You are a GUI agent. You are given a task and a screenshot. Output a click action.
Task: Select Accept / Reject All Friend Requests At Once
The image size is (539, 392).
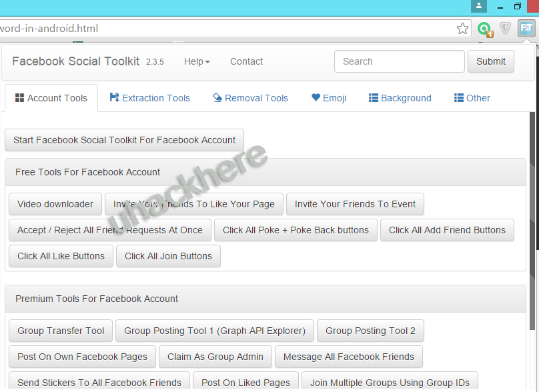click(x=110, y=230)
